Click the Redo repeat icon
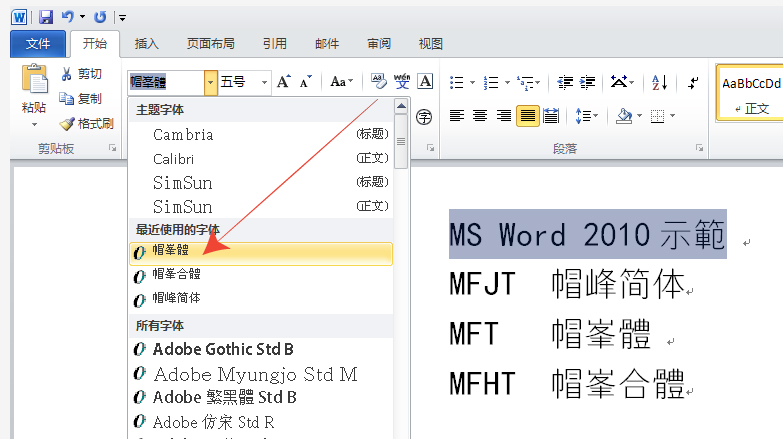This screenshot has width=783, height=439. [100, 17]
